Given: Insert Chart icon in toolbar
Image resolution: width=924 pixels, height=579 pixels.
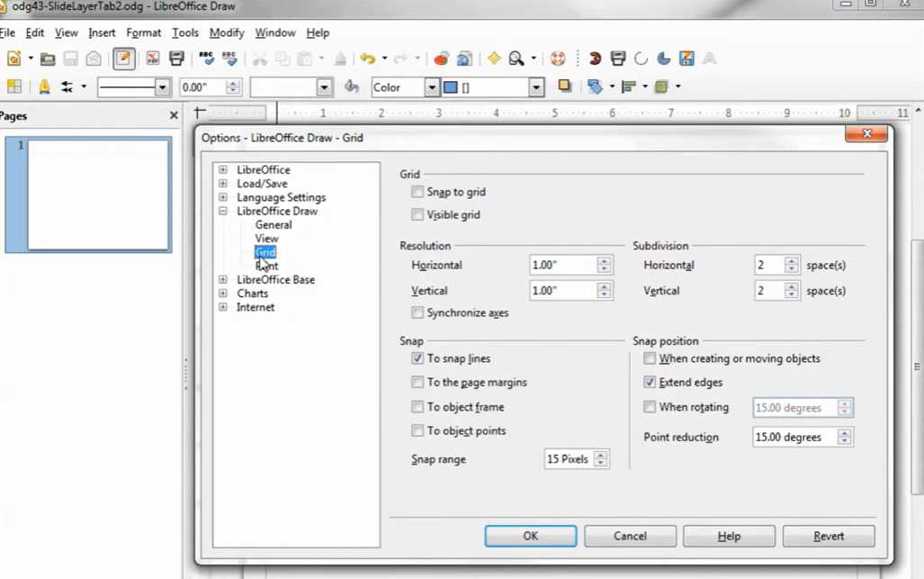Looking at the screenshot, I should click(x=441, y=59).
